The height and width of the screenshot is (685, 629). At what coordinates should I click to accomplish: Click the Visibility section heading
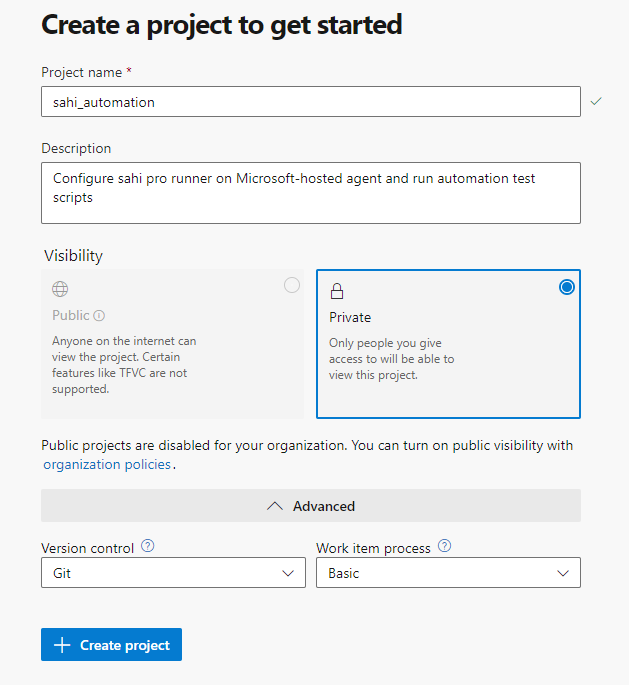[x=73, y=255]
